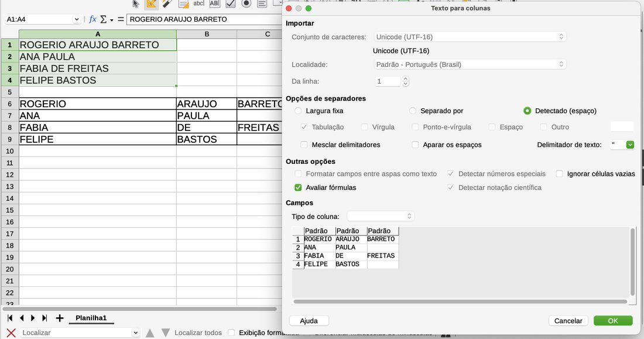Select the Detectado (espaço) radio button
644x339 pixels.
pos(527,111)
